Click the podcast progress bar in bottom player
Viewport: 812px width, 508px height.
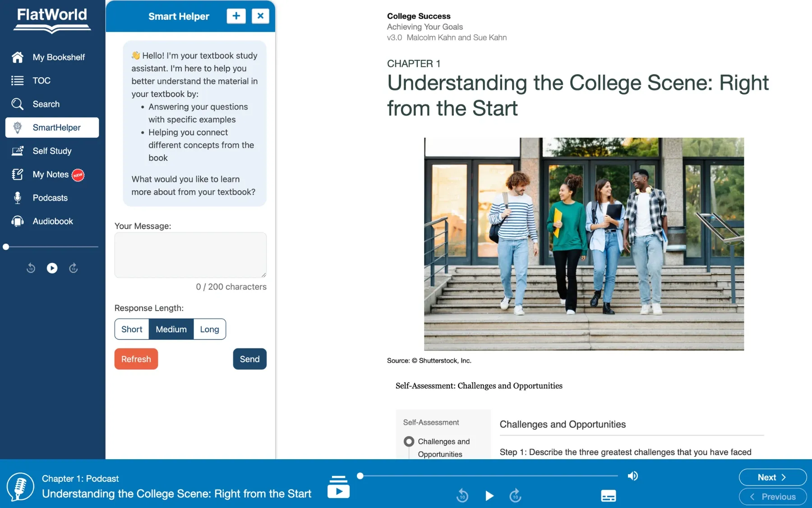[x=489, y=476]
